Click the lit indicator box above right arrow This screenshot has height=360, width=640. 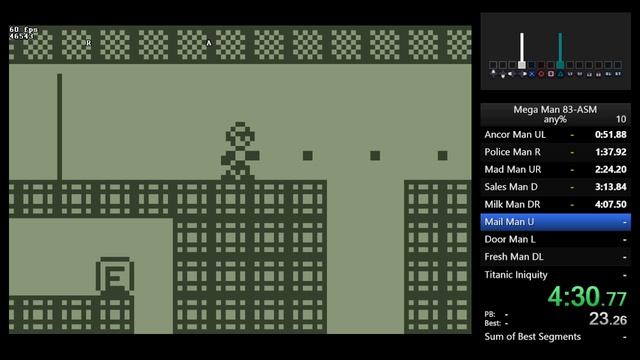click(x=522, y=65)
